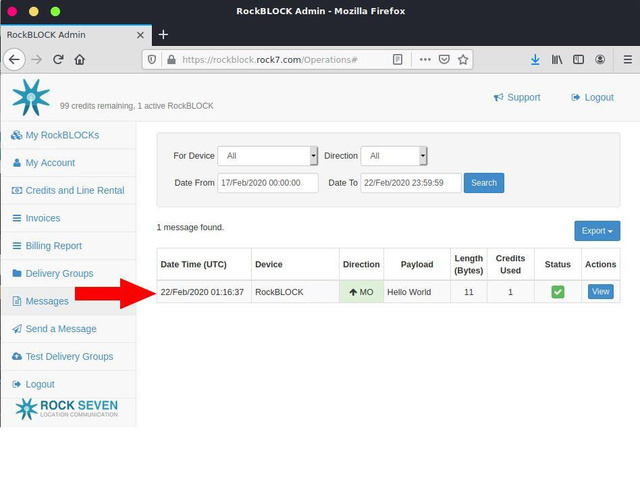Image resolution: width=640 pixels, height=480 pixels.
Task: Open the downloads arrow icon
Action: coord(535,60)
